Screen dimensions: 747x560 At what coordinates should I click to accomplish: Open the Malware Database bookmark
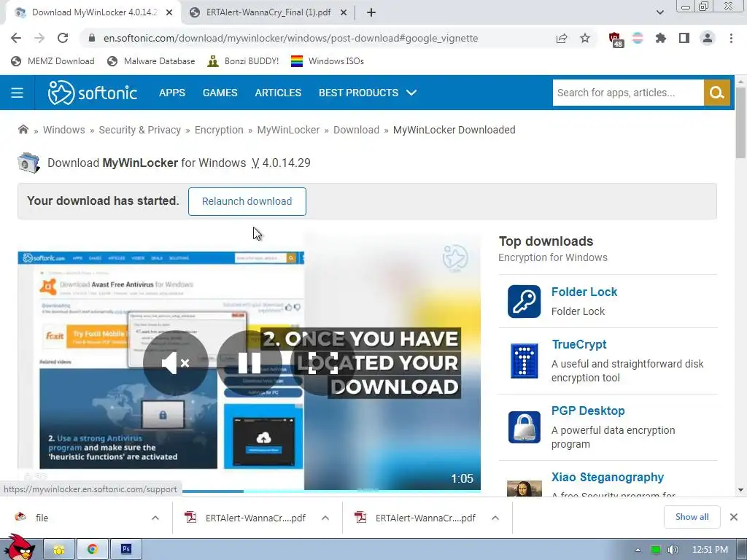pyautogui.click(x=151, y=61)
